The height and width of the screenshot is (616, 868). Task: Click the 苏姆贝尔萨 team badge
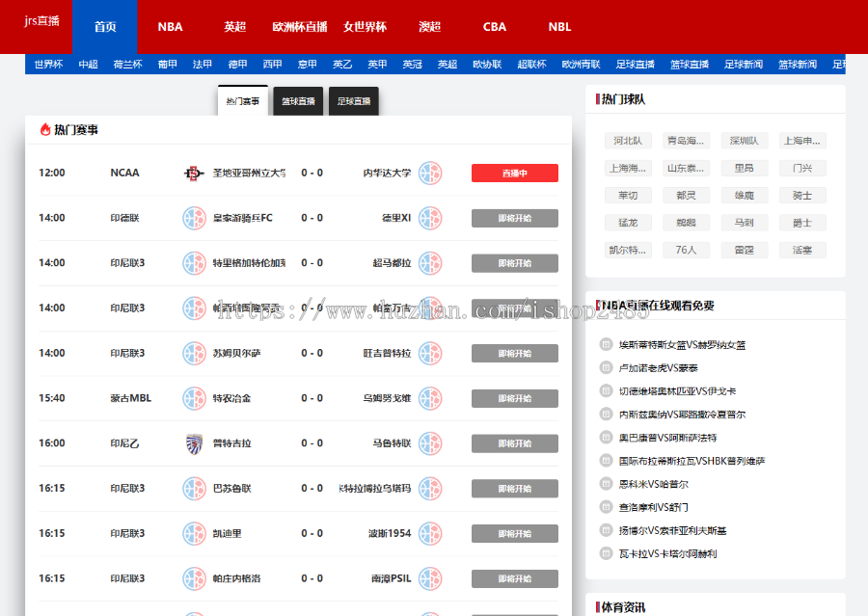tap(194, 354)
